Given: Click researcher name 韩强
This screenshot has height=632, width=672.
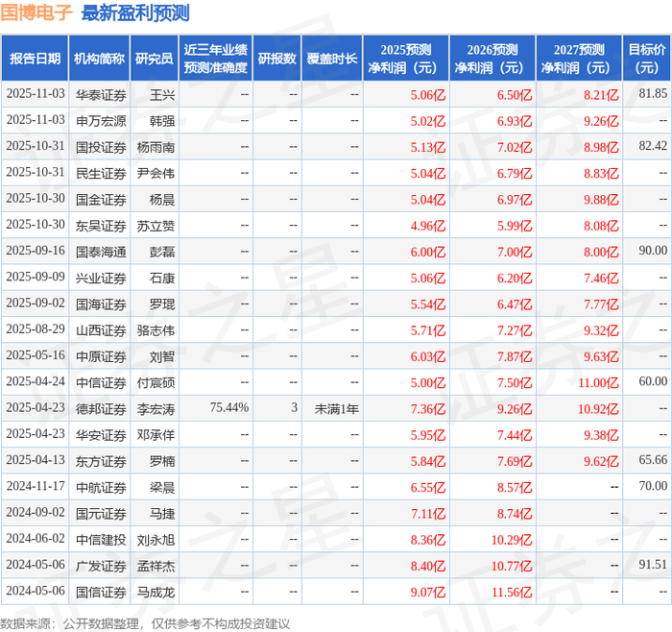Looking at the screenshot, I should pyautogui.click(x=162, y=121).
